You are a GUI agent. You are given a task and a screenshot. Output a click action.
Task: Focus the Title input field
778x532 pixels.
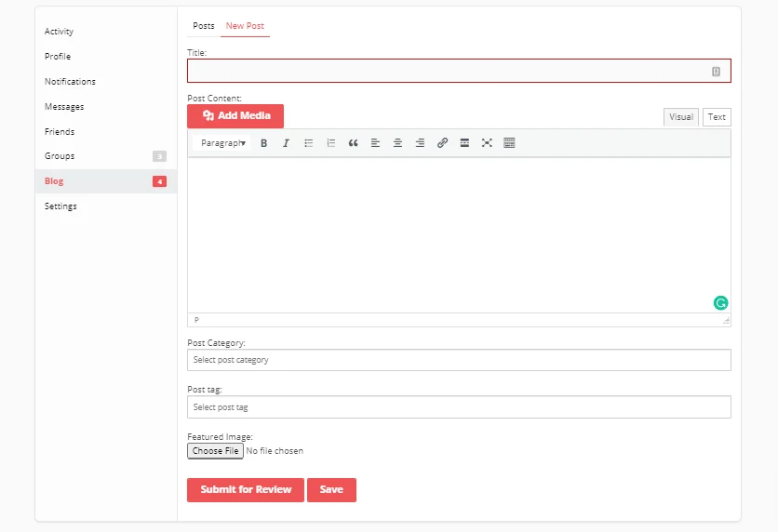pos(459,71)
